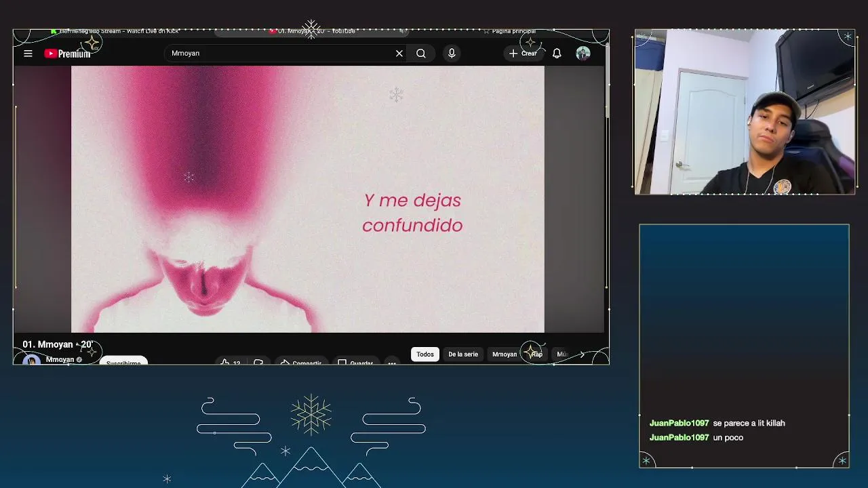Open the account avatar menu
The height and width of the screenshot is (488, 868).
pyautogui.click(x=583, y=54)
